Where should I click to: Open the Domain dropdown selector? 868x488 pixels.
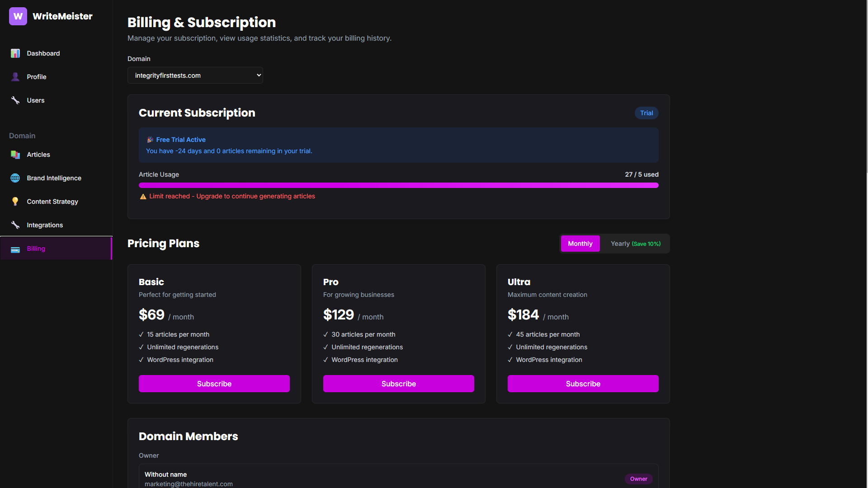[195, 75]
